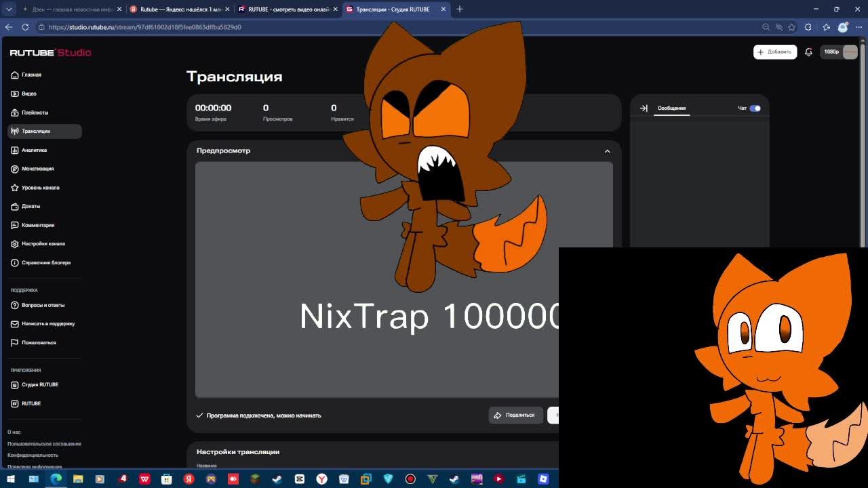Open the CapCut taskbar icon

(x=300, y=479)
